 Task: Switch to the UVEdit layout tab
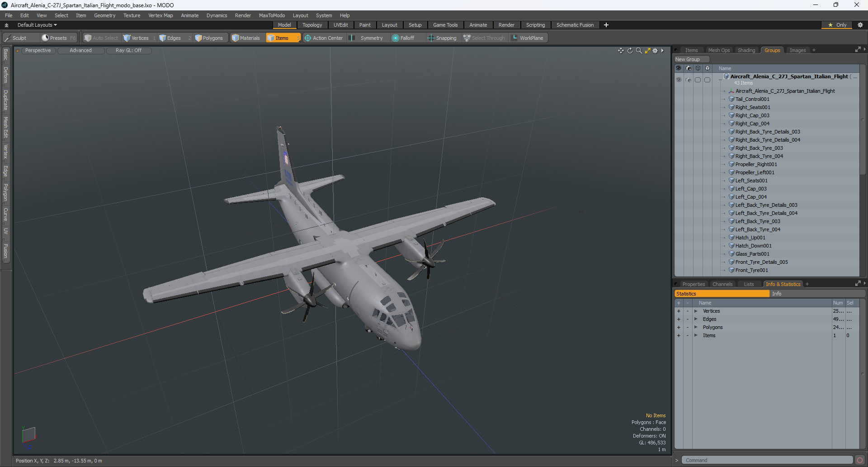click(x=340, y=25)
